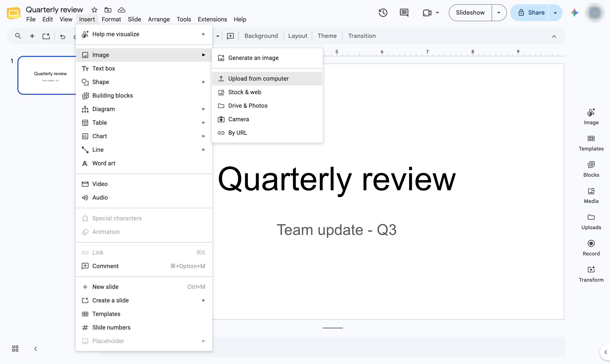This screenshot has height=364, width=610.
Task: Click the search magnifier in toolbar
Action: (18, 36)
